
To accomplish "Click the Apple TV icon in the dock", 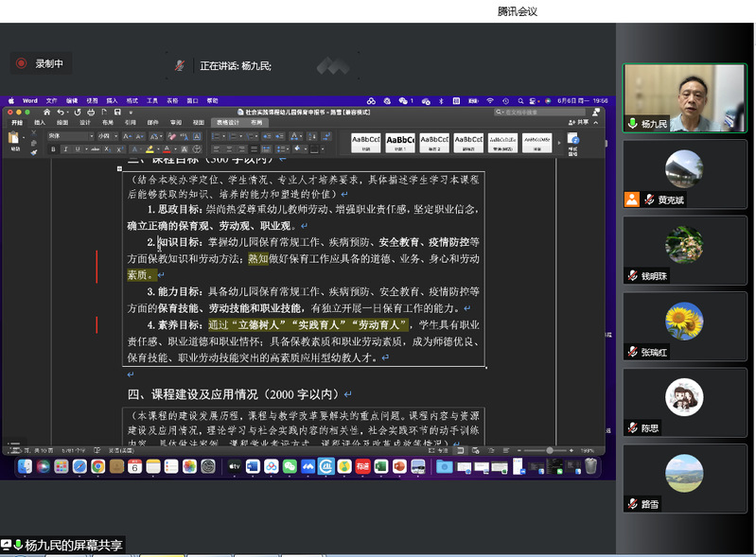I will click(234, 466).
